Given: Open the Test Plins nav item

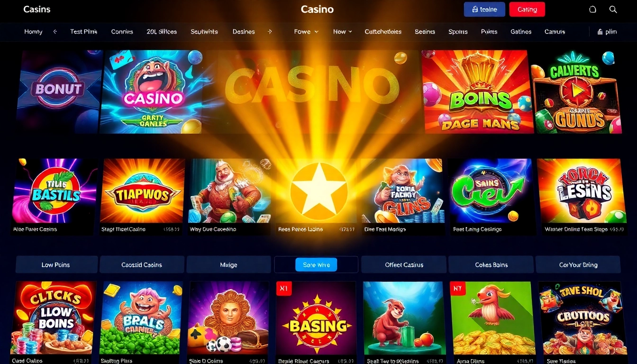Looking at the screenshot, I should (x=84, y=32).
